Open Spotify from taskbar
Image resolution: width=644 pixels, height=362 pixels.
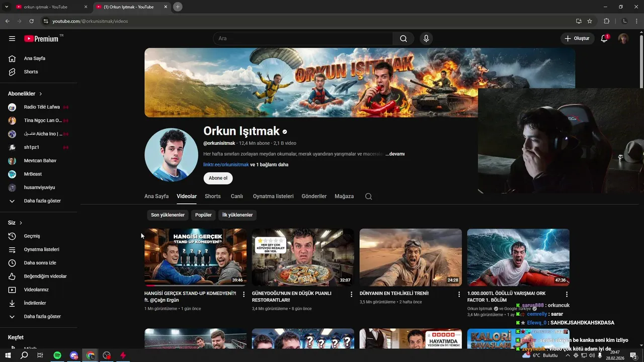57,355
